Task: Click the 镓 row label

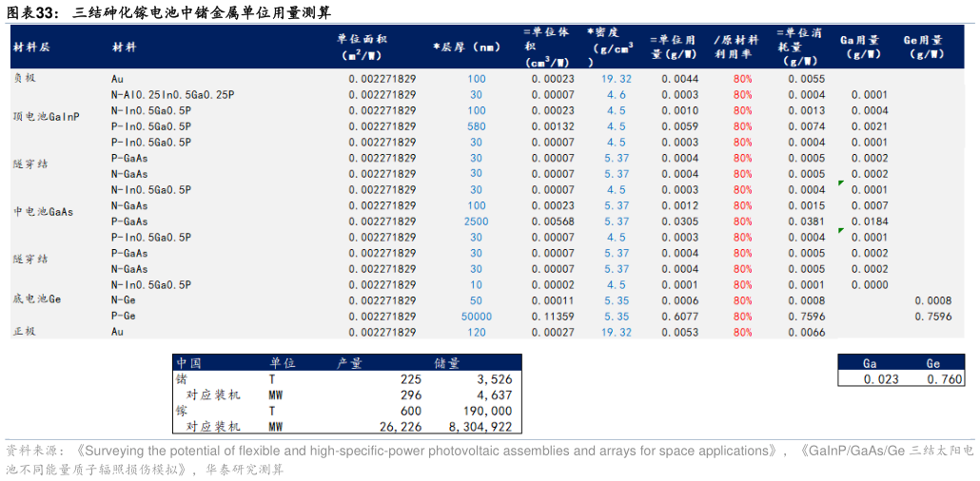Action: pos(181,411)
